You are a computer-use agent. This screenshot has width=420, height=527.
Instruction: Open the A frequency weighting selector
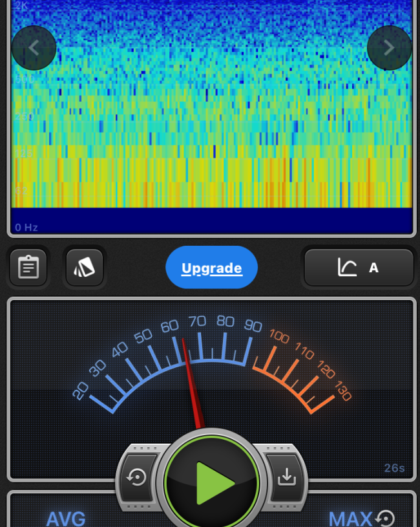click(x=373, y=267)
